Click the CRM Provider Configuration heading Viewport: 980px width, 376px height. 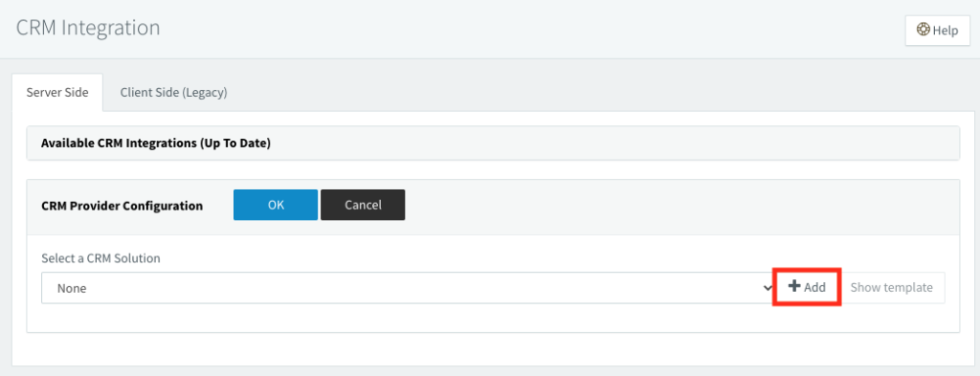pyautogui.click(x=122, y=206)
